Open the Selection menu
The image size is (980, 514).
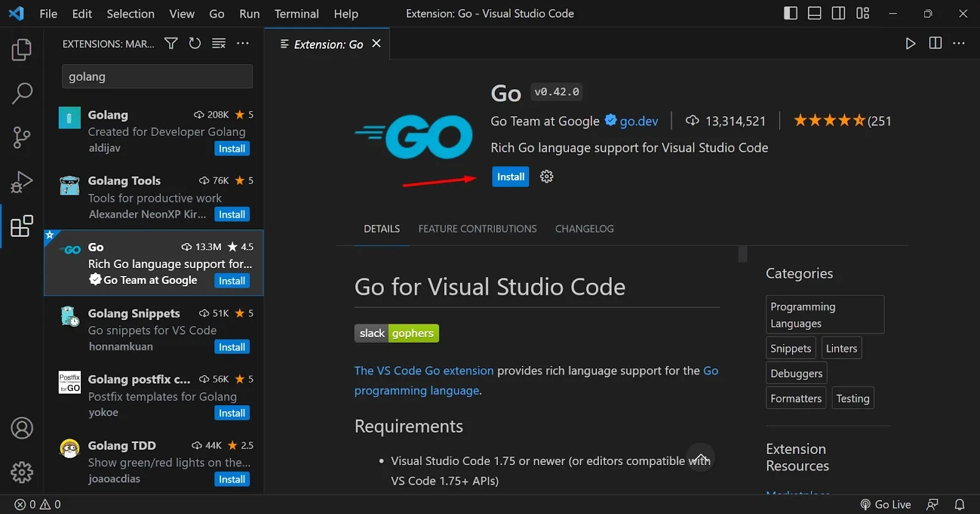(130, 13)
